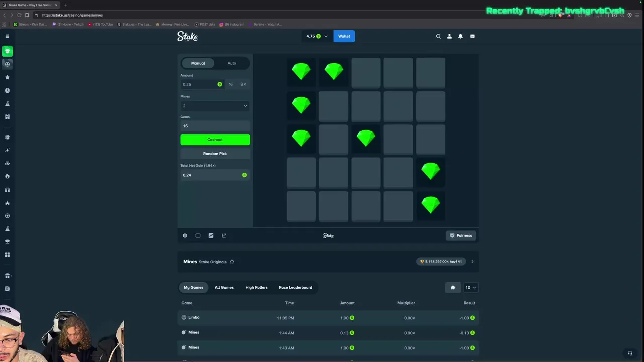Favorite the Mines game with the star

232,262
